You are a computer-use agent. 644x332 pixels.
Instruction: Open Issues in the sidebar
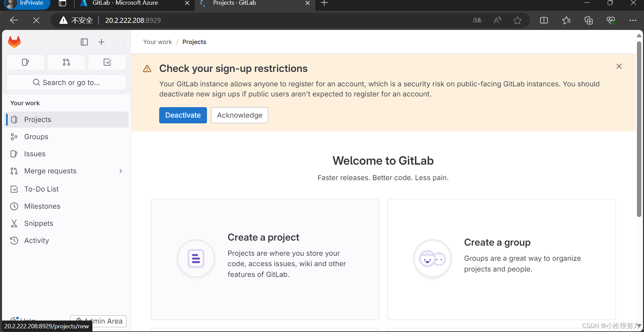[x=67, y=154]
